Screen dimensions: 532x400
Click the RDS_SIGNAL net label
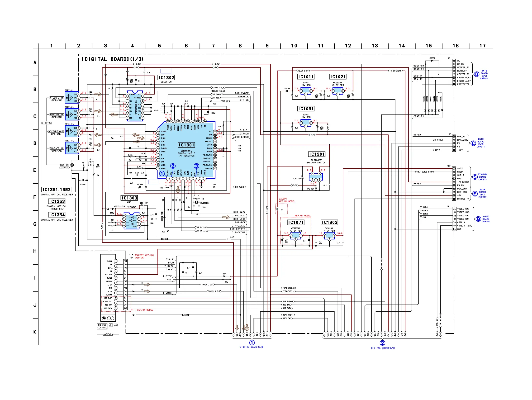(288, 302)
